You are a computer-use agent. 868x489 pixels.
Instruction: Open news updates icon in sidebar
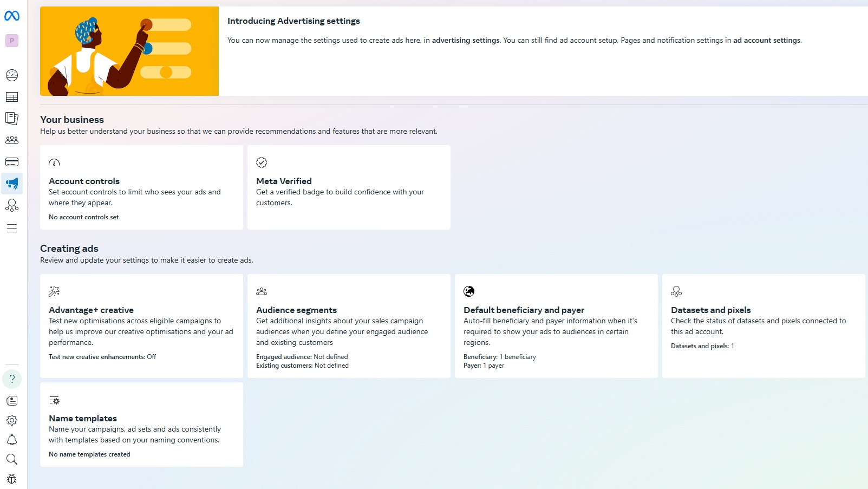point(12,401)
